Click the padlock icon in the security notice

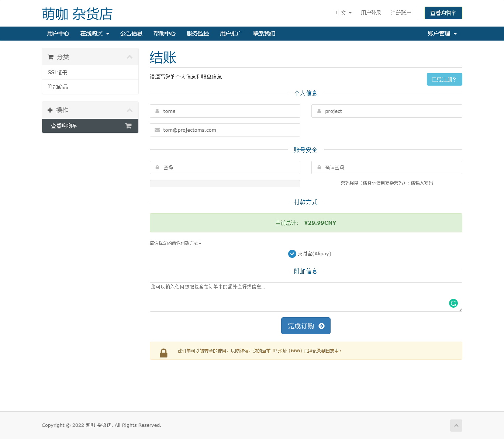click(163, 353)
